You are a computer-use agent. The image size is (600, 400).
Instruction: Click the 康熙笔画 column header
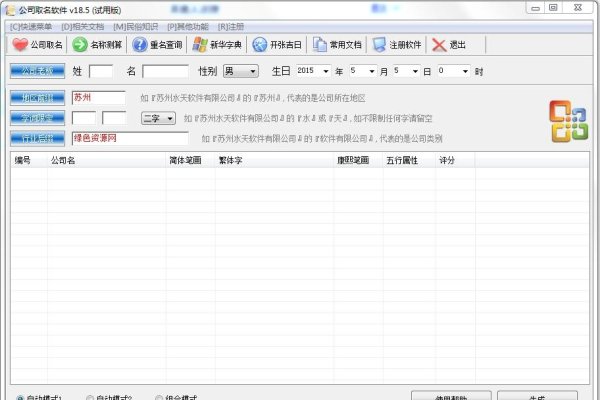pos(358,160)
